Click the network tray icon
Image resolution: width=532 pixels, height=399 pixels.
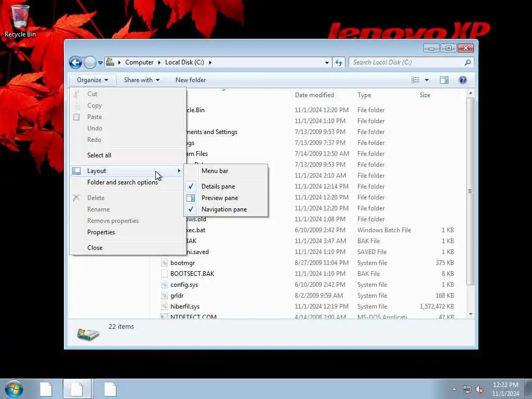(x=467, y=390)
